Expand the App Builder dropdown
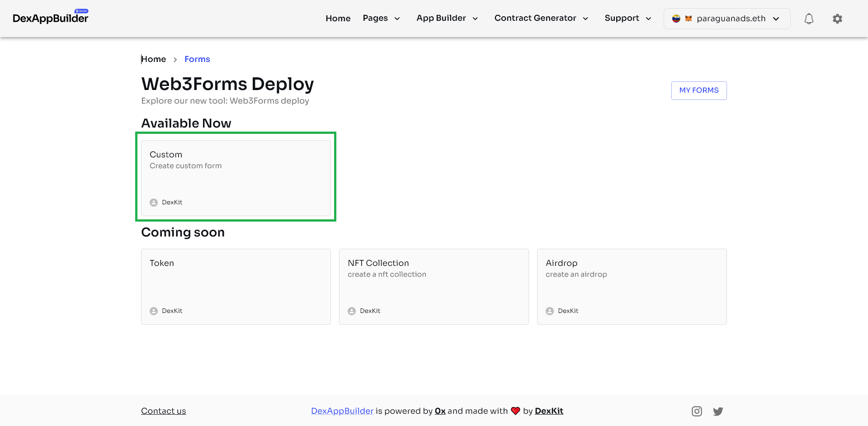868x426 pixels. coord(447,18)
